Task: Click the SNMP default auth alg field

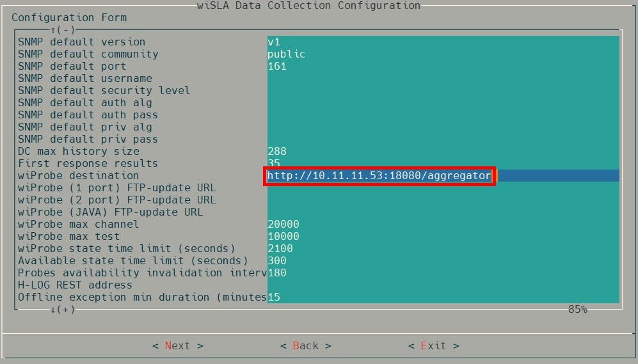Action: [443, 103]
